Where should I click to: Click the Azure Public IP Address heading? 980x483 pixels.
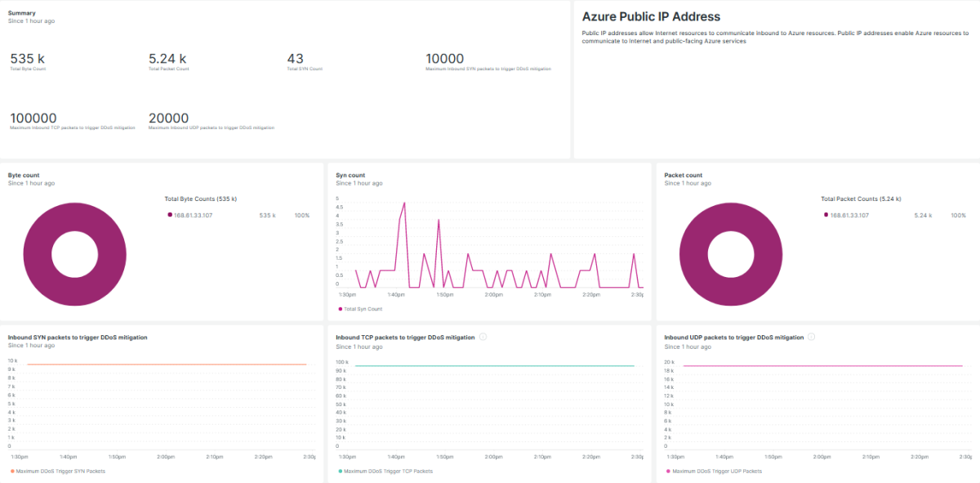coord(651,16)
